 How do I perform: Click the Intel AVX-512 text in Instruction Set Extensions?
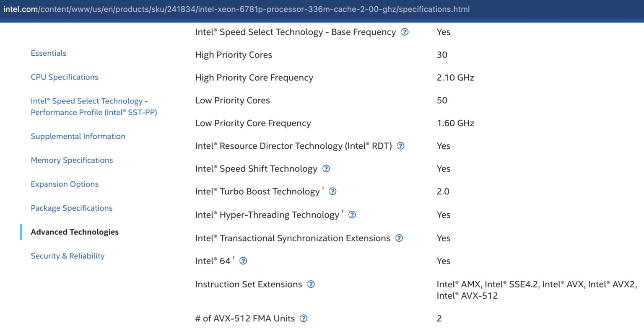[x=467, y=295]
